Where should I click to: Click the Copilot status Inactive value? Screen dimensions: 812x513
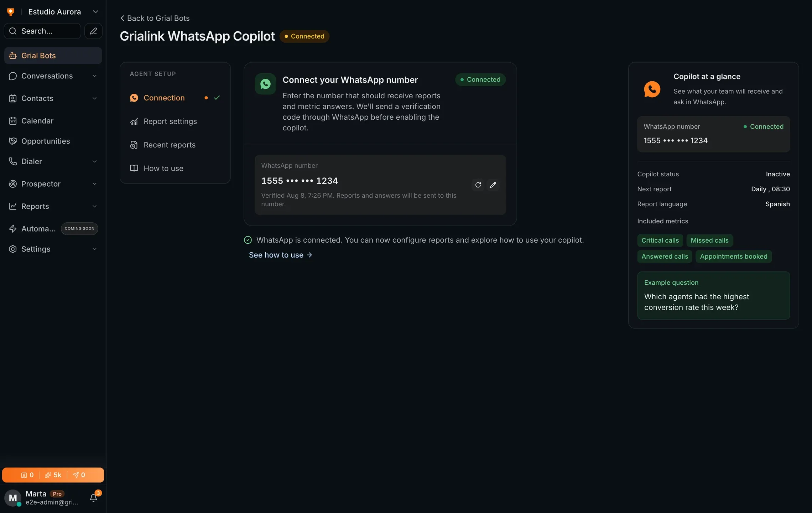coord(778,174)
